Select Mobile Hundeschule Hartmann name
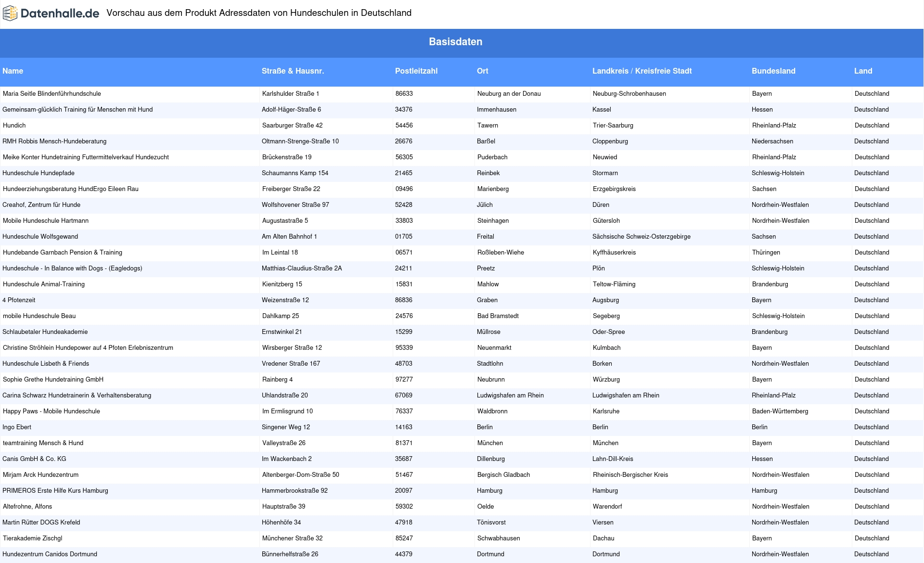924x563 pixels. point(46,221)
